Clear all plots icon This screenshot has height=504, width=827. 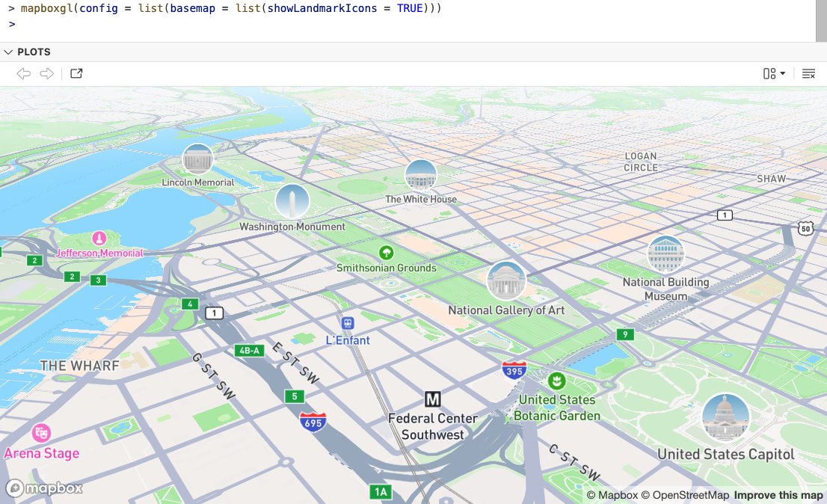click(x=808, y=73)
